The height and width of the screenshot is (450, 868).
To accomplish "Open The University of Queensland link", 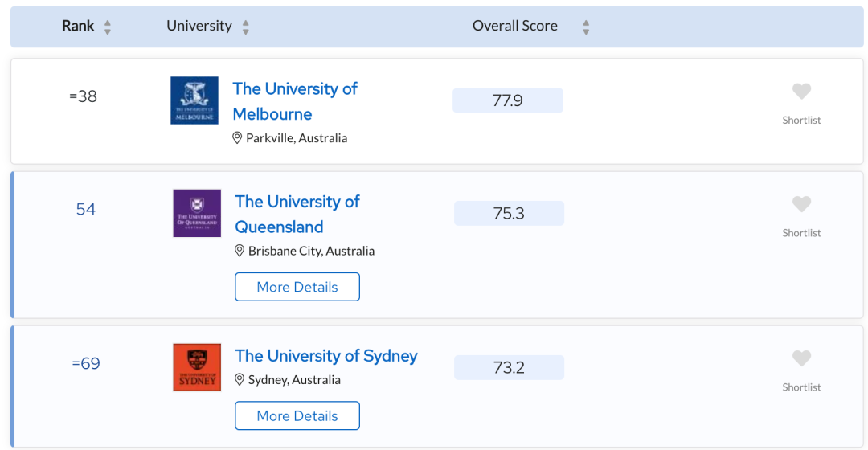I will pyautogui.click(x=297, y=215).
